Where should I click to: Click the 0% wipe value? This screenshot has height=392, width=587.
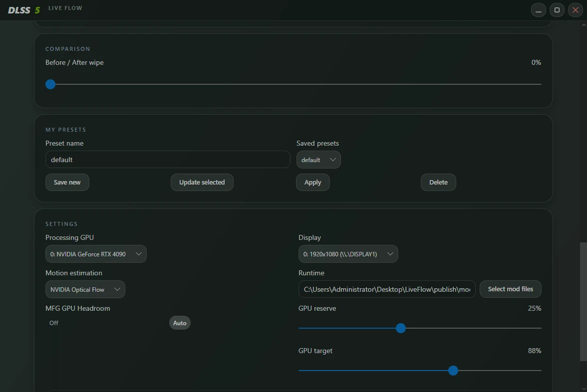click(536, 62)
